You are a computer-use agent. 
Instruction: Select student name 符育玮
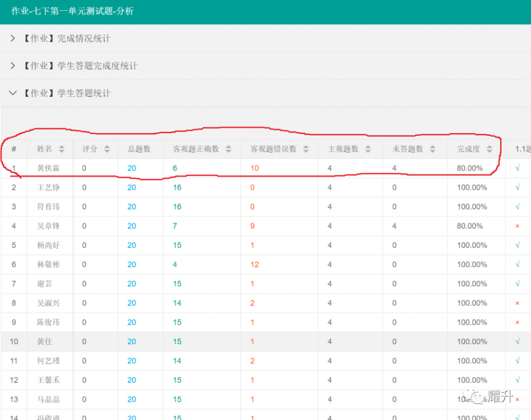(x=48, y=206)
